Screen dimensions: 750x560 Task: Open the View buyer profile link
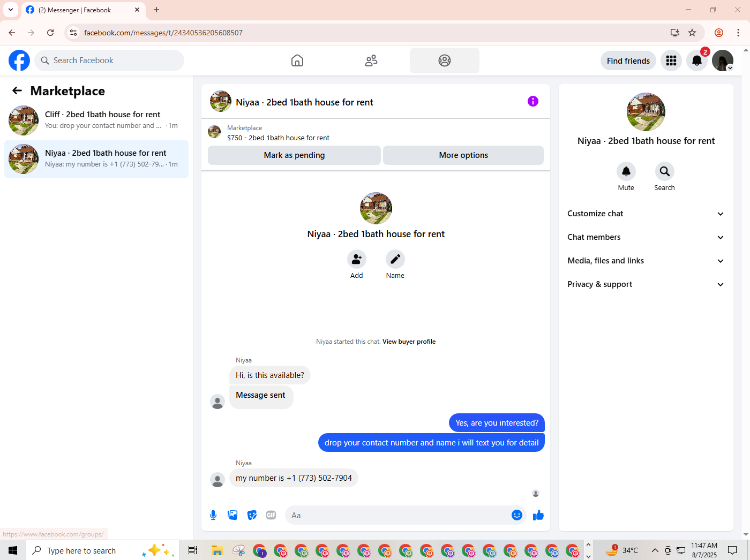tap(409, 342)
